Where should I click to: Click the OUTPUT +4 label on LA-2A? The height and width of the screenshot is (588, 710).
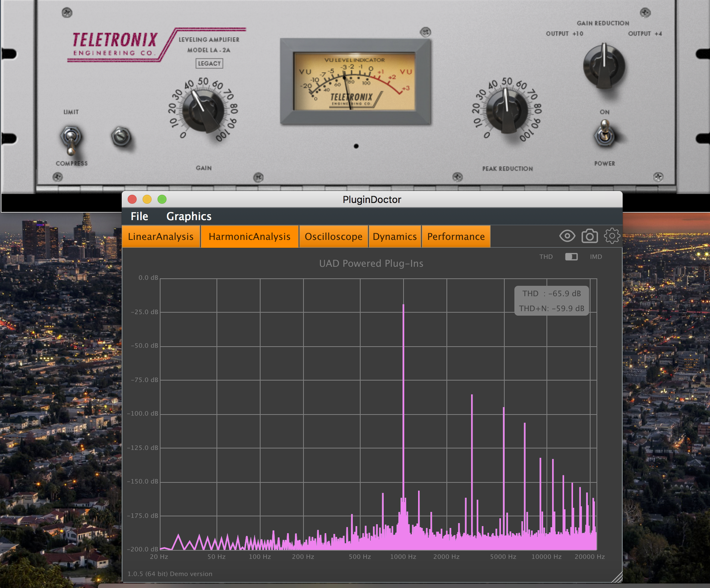point(645,34)
